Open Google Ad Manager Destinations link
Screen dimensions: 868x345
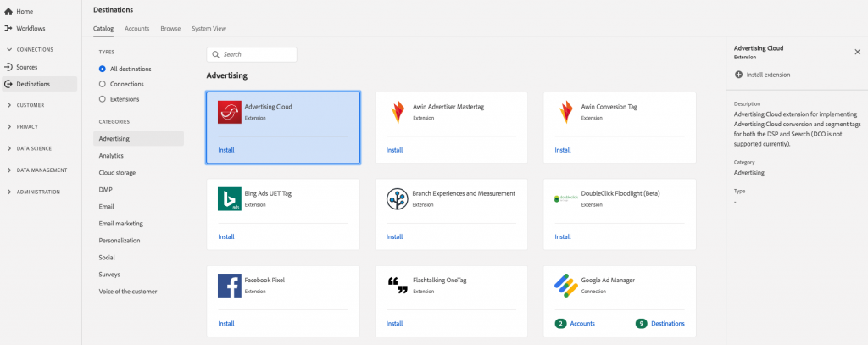tap(668, 324)
